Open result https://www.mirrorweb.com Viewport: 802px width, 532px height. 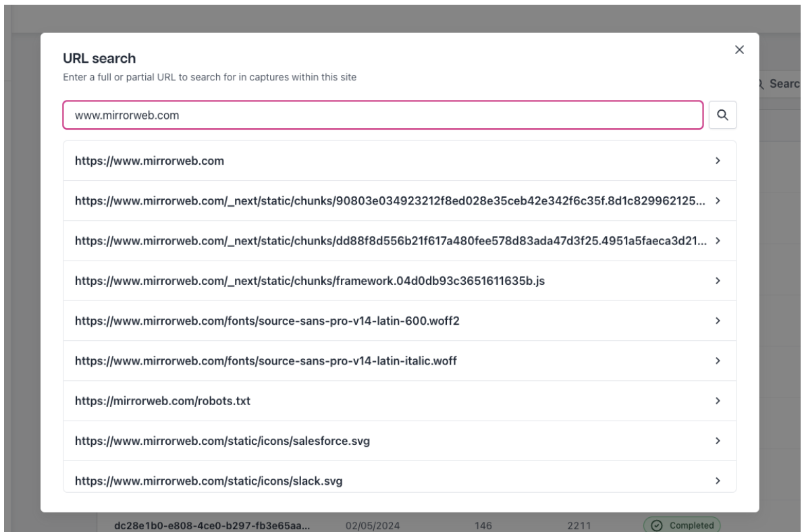400,161
